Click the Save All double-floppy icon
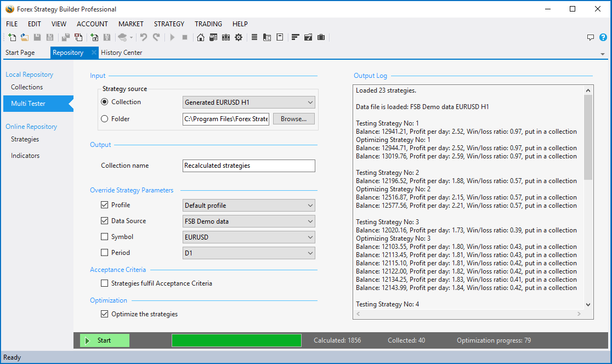The image size is (612, 364). [66, 37]
